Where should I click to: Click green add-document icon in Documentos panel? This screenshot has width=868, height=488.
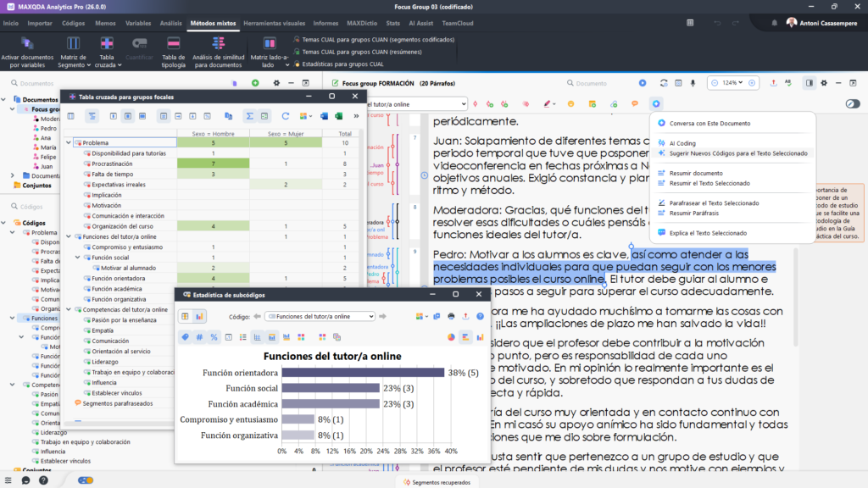255,83
